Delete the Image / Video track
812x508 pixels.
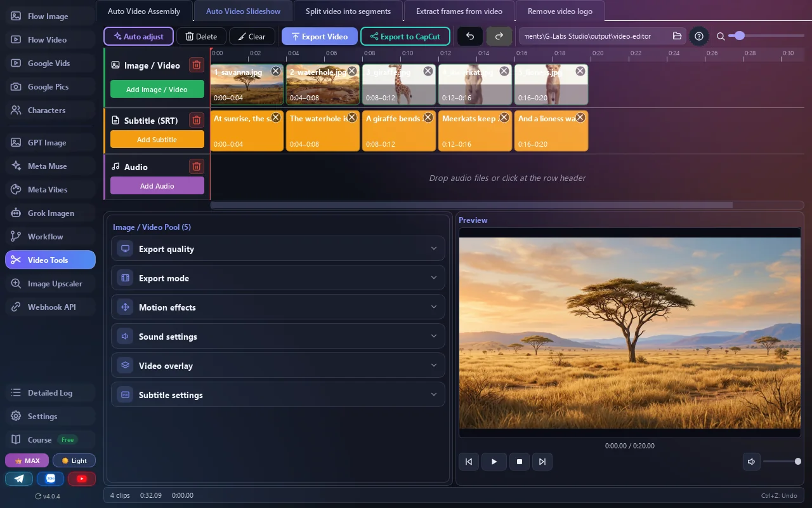pos(197,65)
